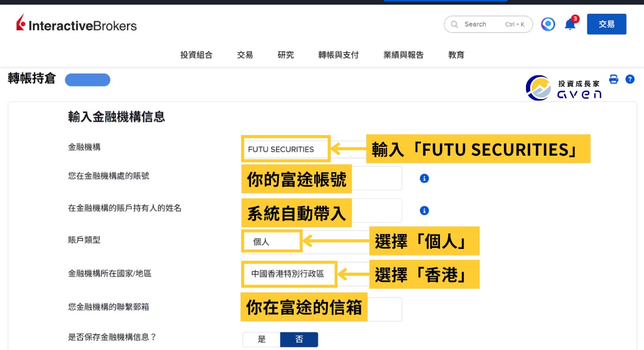The height and width of the screenshot is (350, 644).
Task: Click info icon beside account holder name field
Action: tap(424, 210)
